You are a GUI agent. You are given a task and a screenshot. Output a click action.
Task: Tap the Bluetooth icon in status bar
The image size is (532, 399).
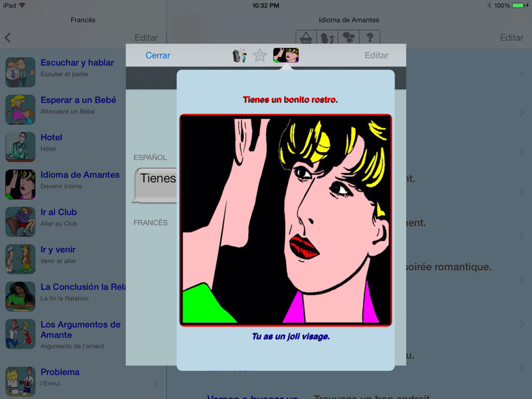point(489,5)
